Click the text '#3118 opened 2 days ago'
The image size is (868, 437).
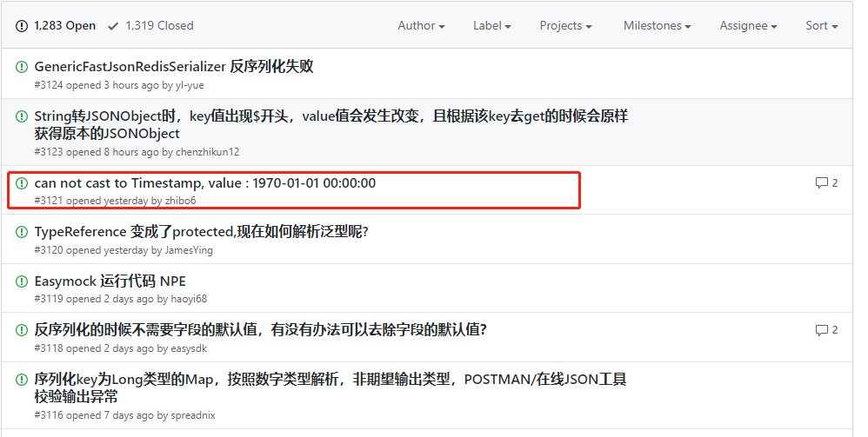click(x=94, y=348)
